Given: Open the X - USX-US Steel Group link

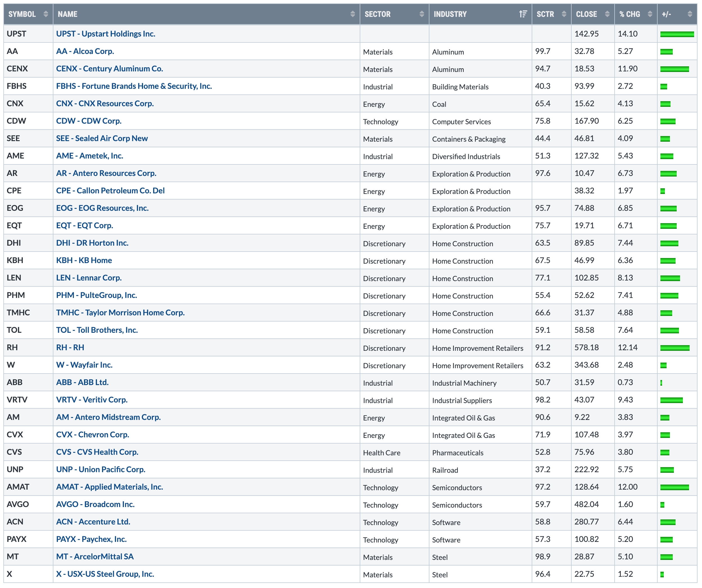Looking at the screenshot, I should [105, 574].
